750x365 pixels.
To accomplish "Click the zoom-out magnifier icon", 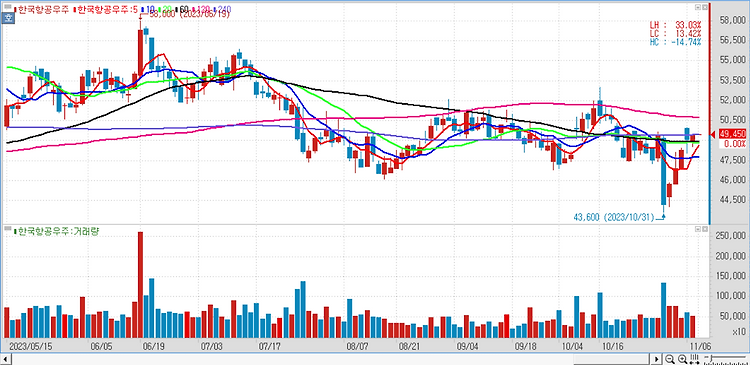I will point(670,359).
